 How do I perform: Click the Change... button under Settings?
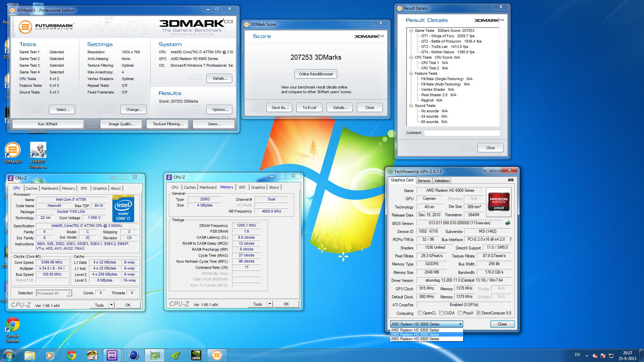134,110
